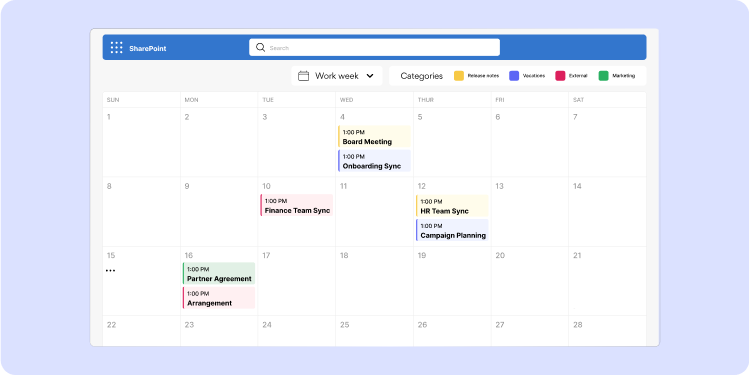Click the search magnifier icon
The height and width of the screenshot is (375, 749).
click(260, 47)
